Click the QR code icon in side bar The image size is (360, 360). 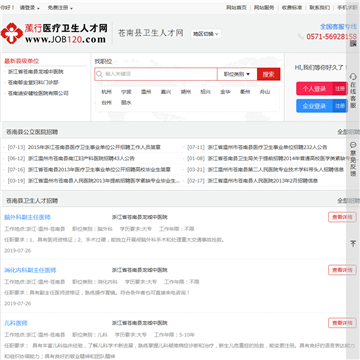[x=353, y=44]
